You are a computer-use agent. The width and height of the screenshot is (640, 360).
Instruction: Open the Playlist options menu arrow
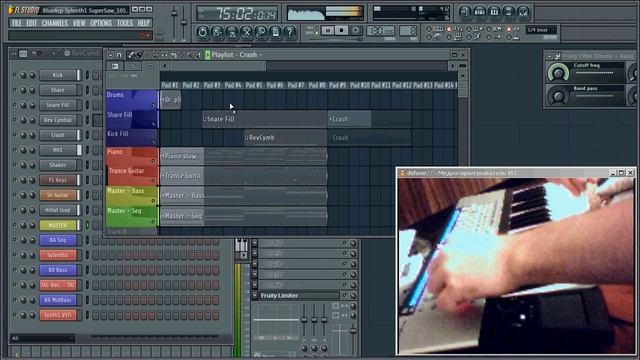point(111,55)
